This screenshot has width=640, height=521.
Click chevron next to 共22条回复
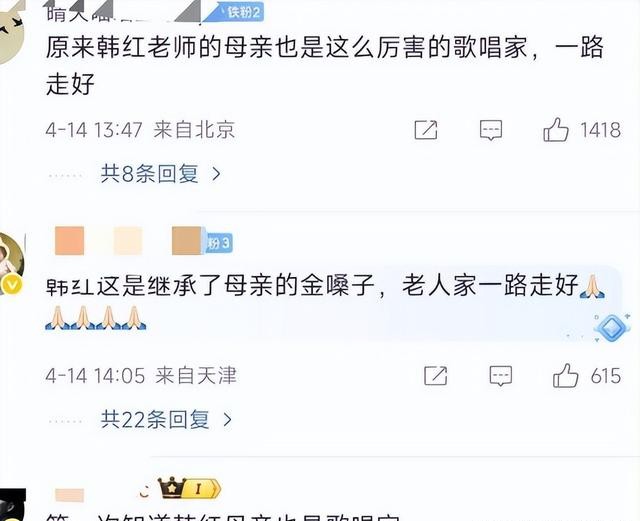[227, 419]
